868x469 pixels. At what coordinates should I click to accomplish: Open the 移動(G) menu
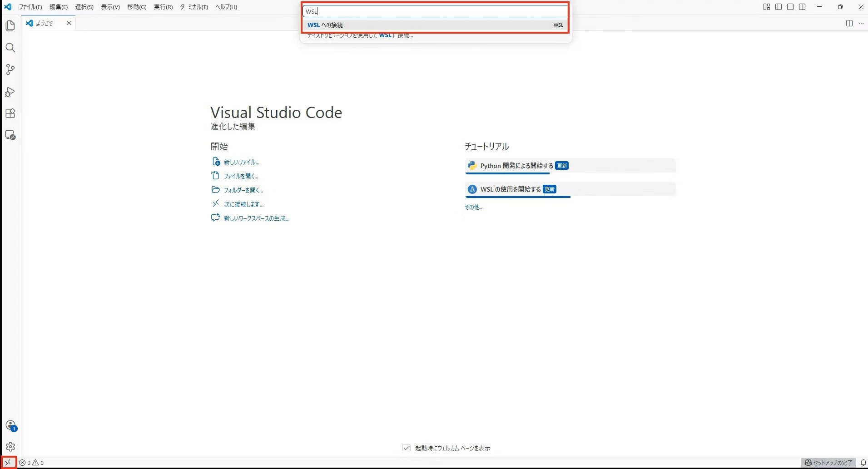click(x=137, y=7)
